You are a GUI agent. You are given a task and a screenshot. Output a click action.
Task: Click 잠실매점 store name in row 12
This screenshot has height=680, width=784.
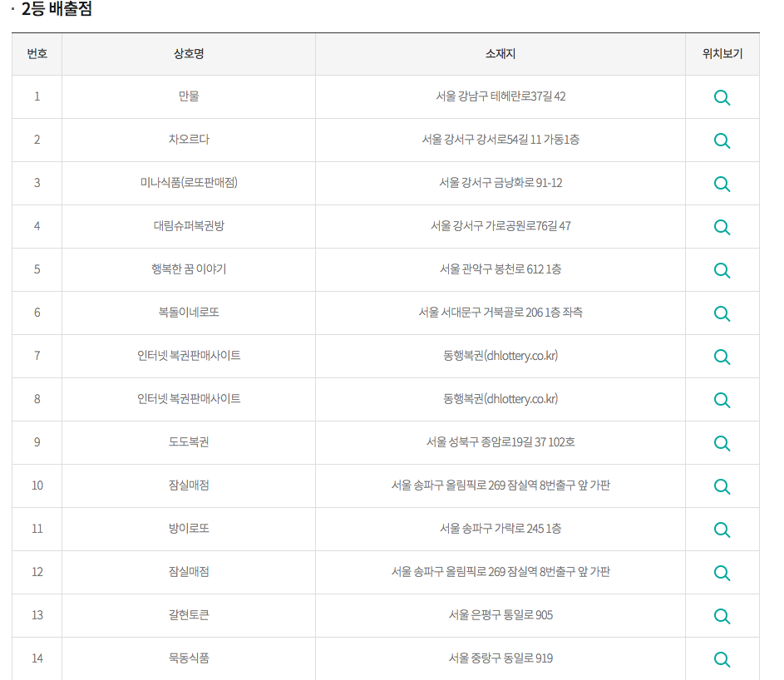189,571
